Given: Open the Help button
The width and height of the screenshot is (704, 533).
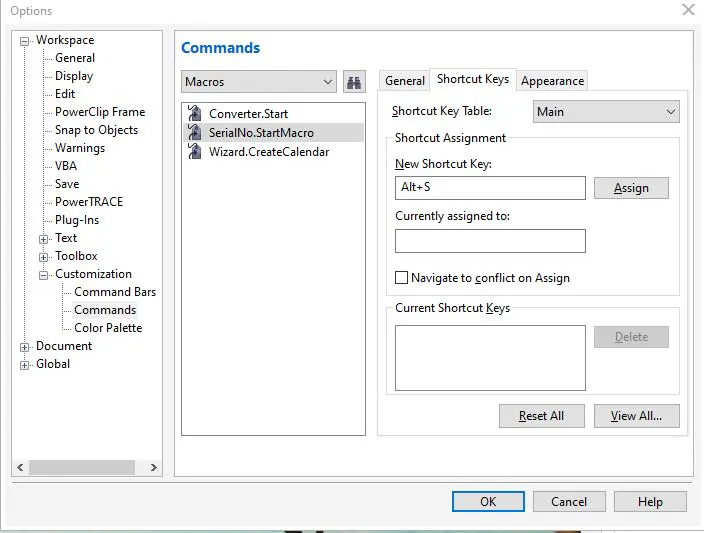Looking at the screenshot, I should 650,502.
